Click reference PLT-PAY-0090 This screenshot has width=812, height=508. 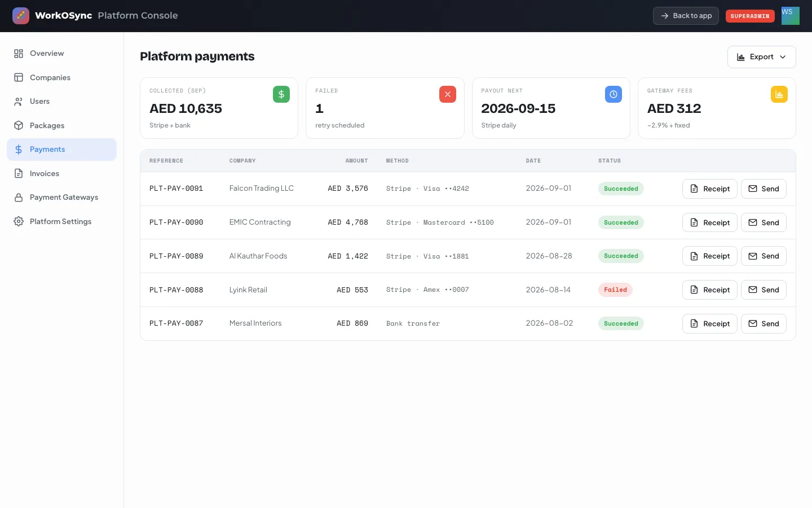[176, 222]
